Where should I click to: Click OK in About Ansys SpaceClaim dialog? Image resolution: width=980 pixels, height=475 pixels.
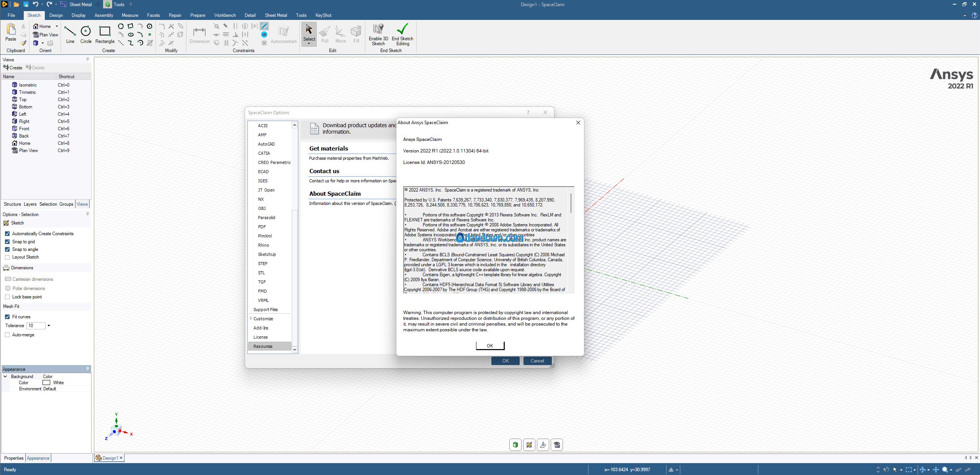[490, 346]
